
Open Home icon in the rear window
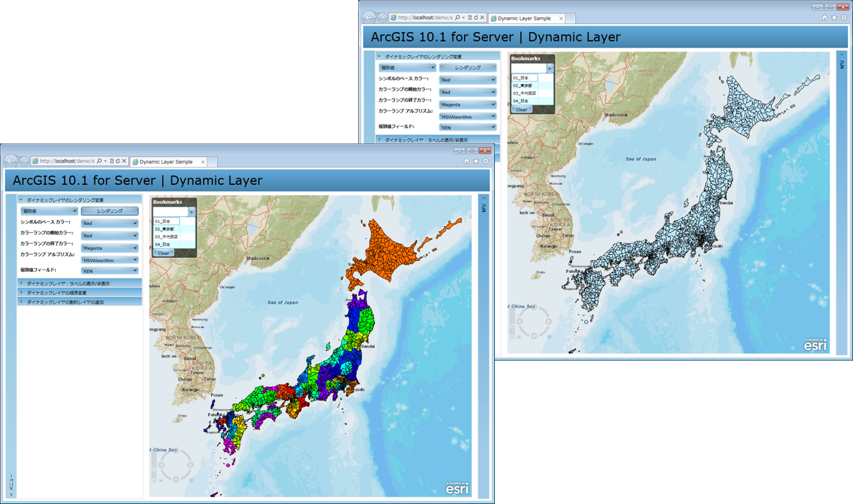click(x=825, y=18)
